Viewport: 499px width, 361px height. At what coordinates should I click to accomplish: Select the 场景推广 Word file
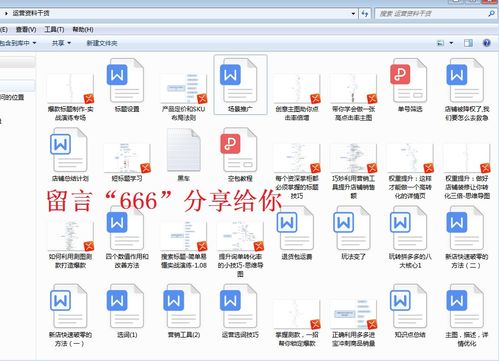[240, 81]
